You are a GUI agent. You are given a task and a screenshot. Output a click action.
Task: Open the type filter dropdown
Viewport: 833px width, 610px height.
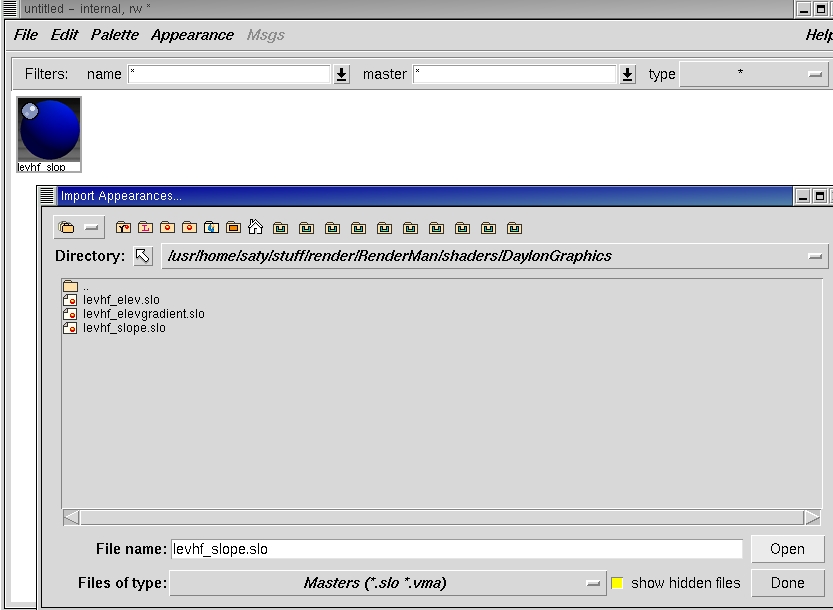754,74
